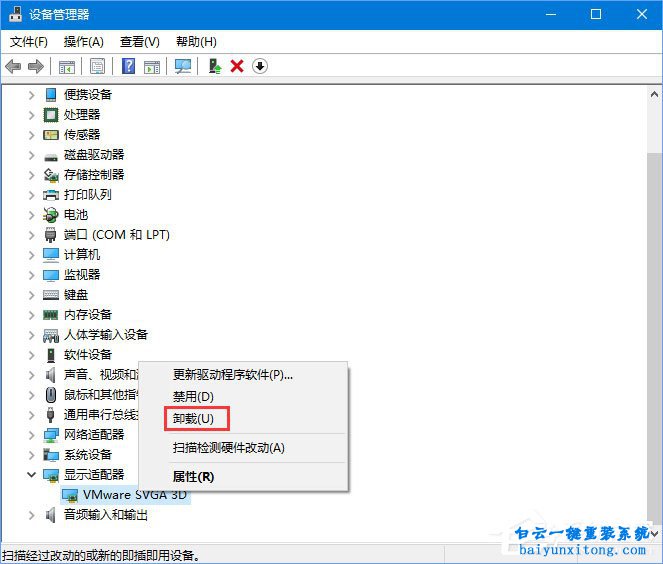
Task: Select the 网络适配器 icon
Action: click(51, 435)
